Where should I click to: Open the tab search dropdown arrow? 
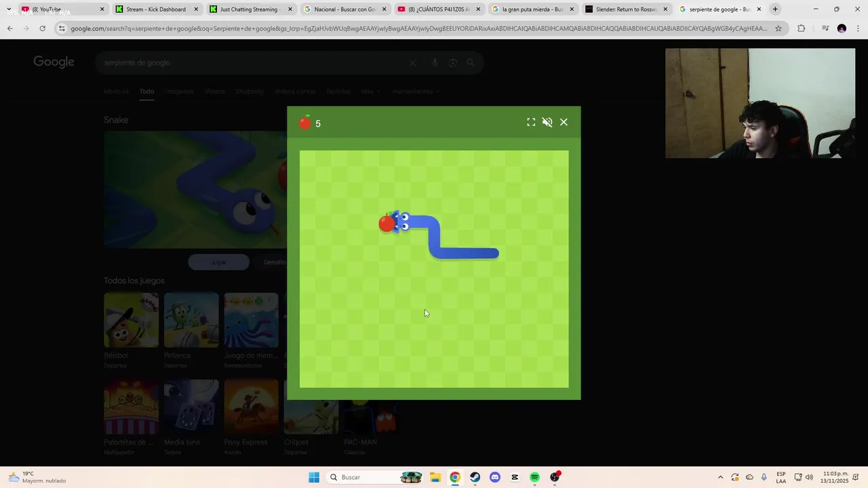point(9,9)
